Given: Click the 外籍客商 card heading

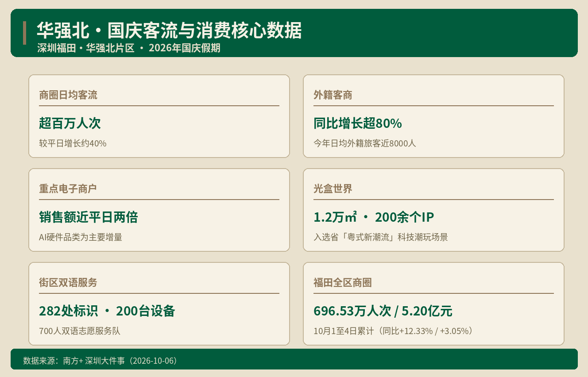Looking at the screenshot, I should (333, 95).
